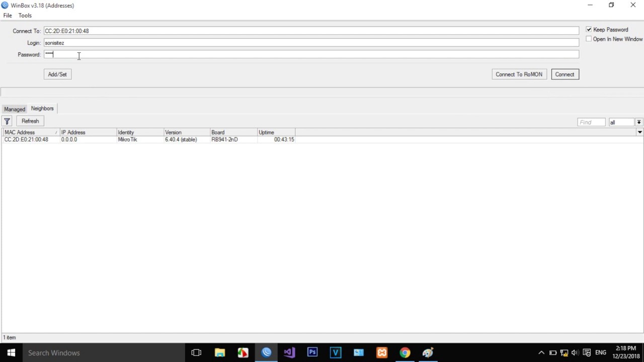Screen dimensions: 644x362
Task: Open File Explorer from the taskbar
Action: pos(220,352)
